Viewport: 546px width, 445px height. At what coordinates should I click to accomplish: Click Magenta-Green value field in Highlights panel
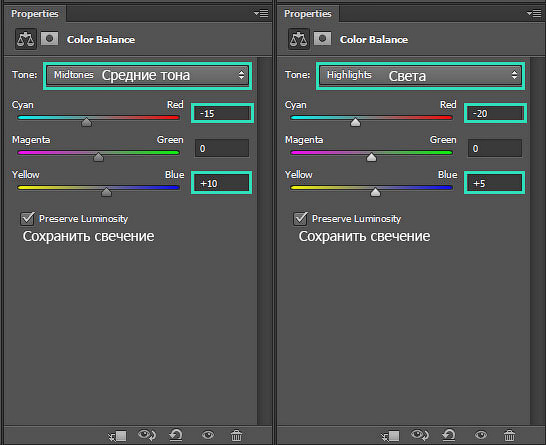(495, 148)
